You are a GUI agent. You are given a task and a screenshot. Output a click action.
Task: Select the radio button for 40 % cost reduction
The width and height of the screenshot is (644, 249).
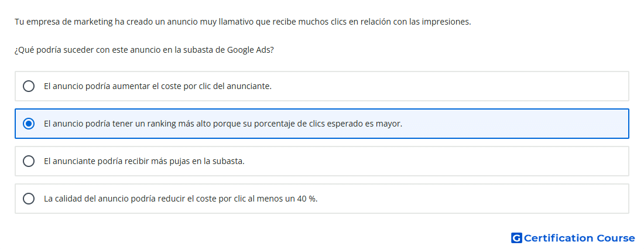29,199
